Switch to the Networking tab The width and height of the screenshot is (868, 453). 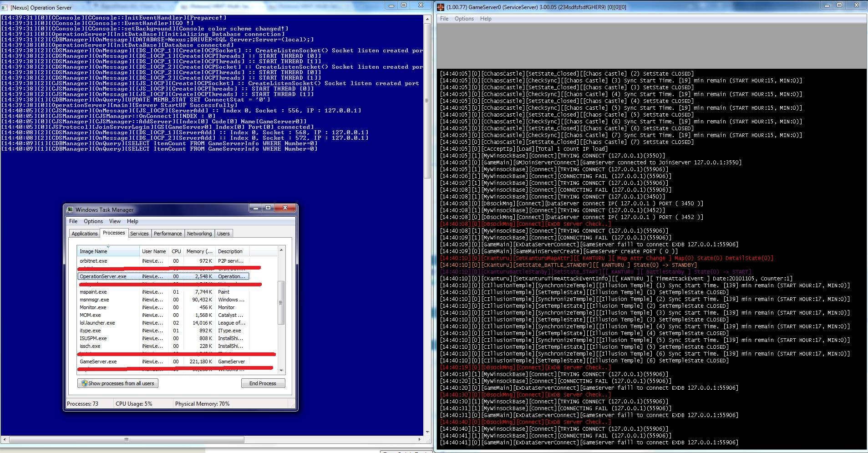click(x=199, y=234)
